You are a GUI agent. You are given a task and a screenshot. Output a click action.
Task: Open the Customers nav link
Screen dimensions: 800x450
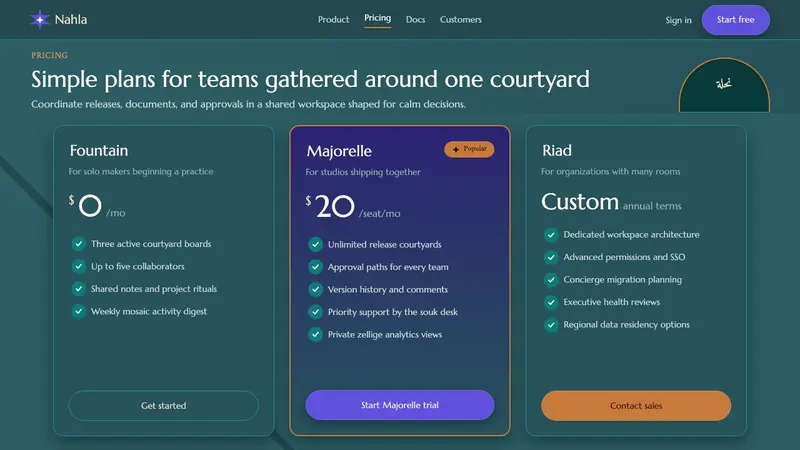click(x=461, y=19)
